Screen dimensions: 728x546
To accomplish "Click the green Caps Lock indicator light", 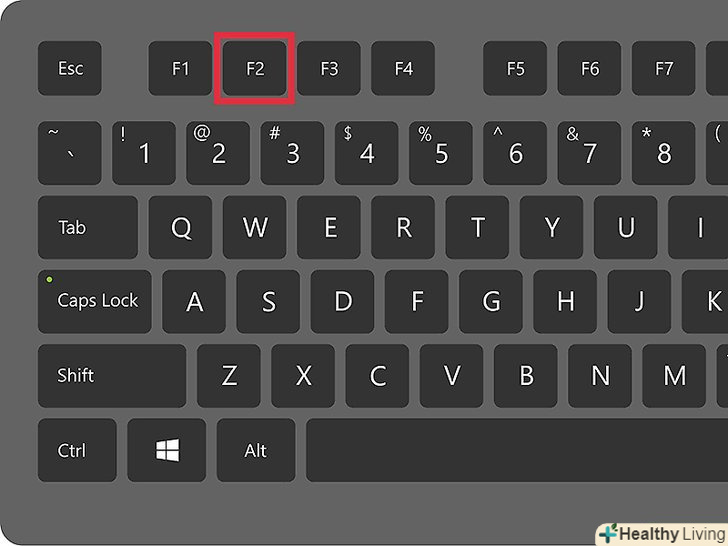I will (49, 280).
